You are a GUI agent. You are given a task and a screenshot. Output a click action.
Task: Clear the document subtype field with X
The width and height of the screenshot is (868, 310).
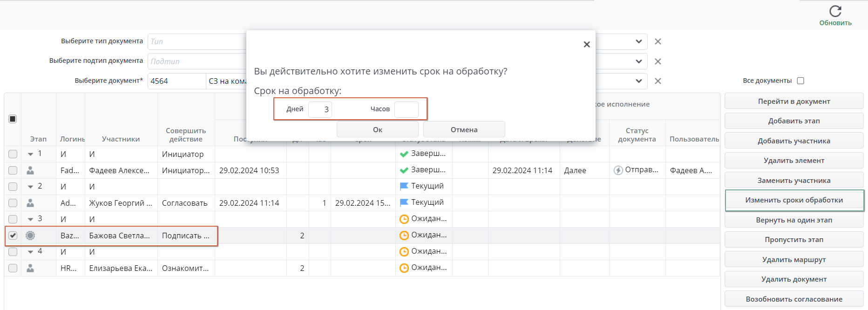(658, 61)
